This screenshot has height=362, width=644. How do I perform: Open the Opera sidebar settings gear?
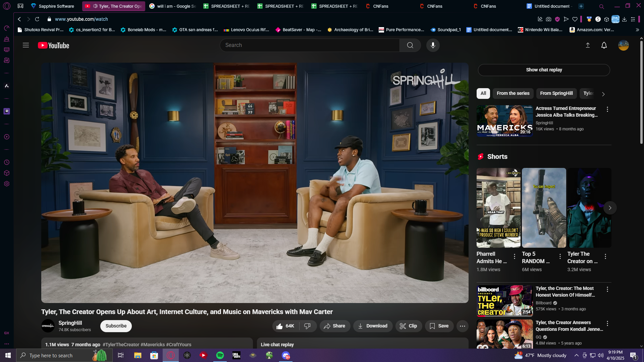click(x=7, y=184)
